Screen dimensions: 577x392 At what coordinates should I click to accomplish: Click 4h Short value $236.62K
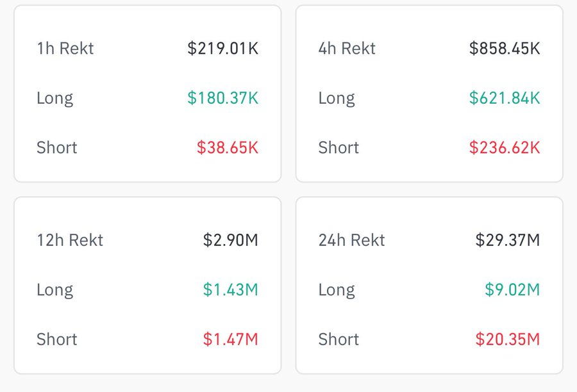pyautogui.click(x=505, y=147)
